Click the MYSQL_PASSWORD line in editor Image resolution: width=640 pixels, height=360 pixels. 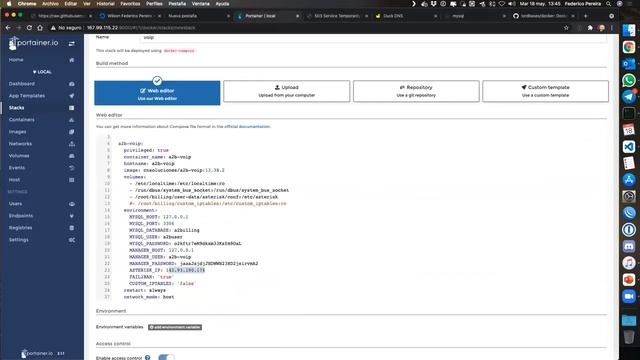[x=185, y=244]
